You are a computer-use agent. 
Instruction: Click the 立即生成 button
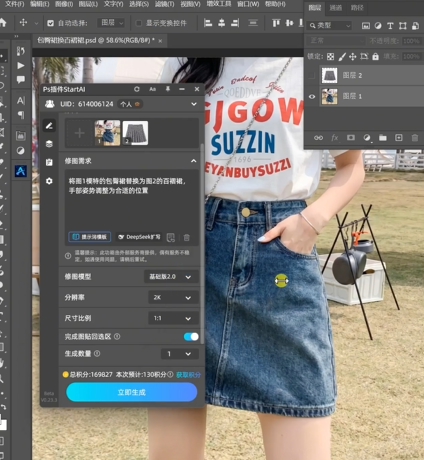click(x=131, y=392)
